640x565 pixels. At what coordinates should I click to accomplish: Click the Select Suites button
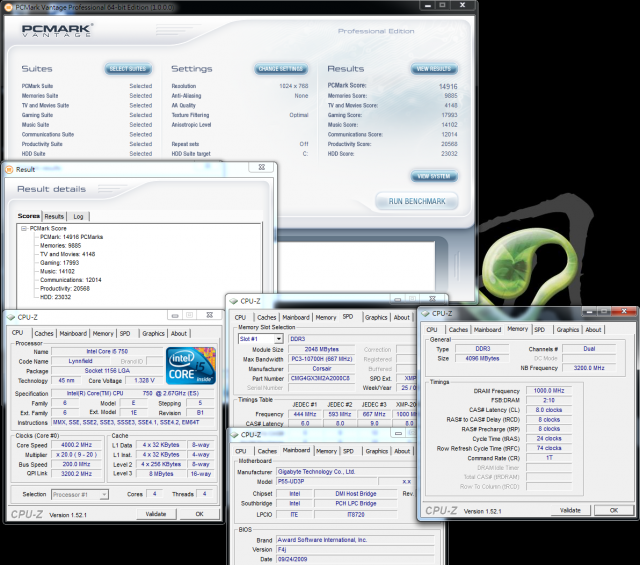(x=128, y=69)
